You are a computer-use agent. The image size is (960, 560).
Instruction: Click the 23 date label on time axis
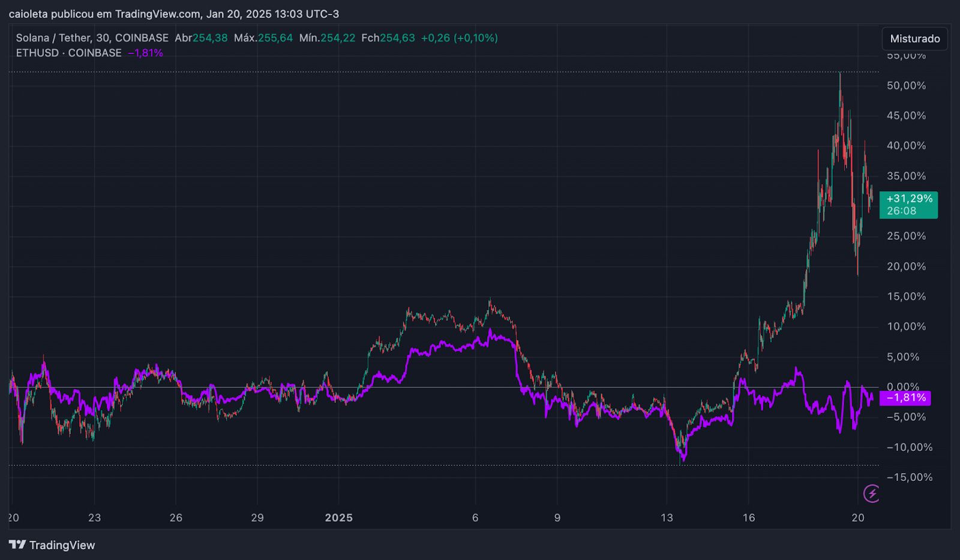(x=94, y=517)
